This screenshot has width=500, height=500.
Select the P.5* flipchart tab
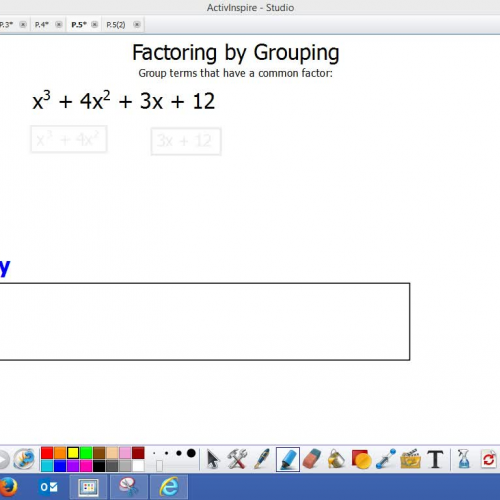point(79,25)
